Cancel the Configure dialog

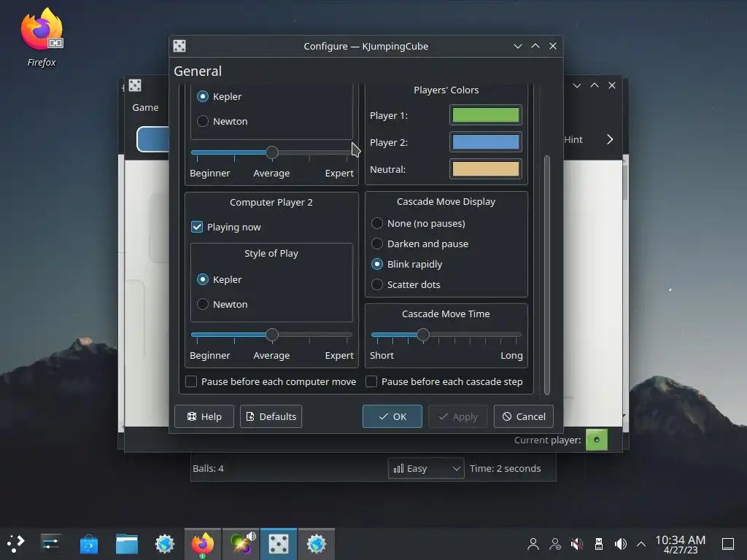[x=524, y=416]
